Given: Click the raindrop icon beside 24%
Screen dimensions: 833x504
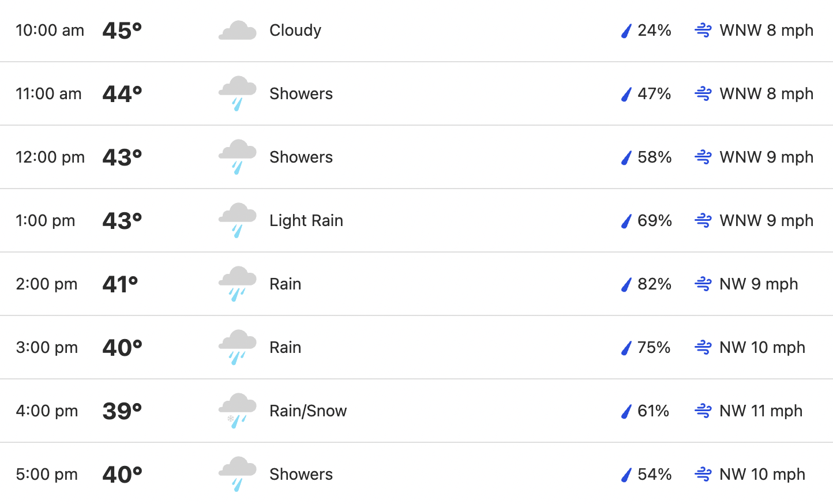Looking at the screenshot, I should (x=626, y=31).
